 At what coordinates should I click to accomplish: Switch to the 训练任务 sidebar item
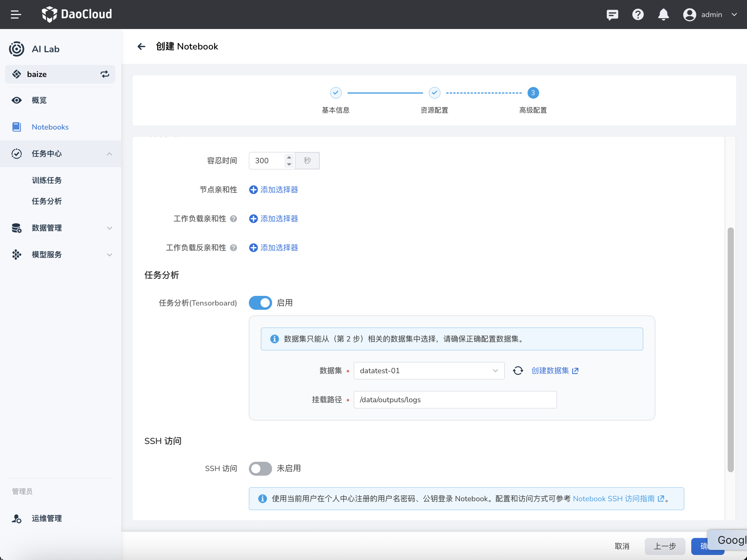(x=46, y=180)
